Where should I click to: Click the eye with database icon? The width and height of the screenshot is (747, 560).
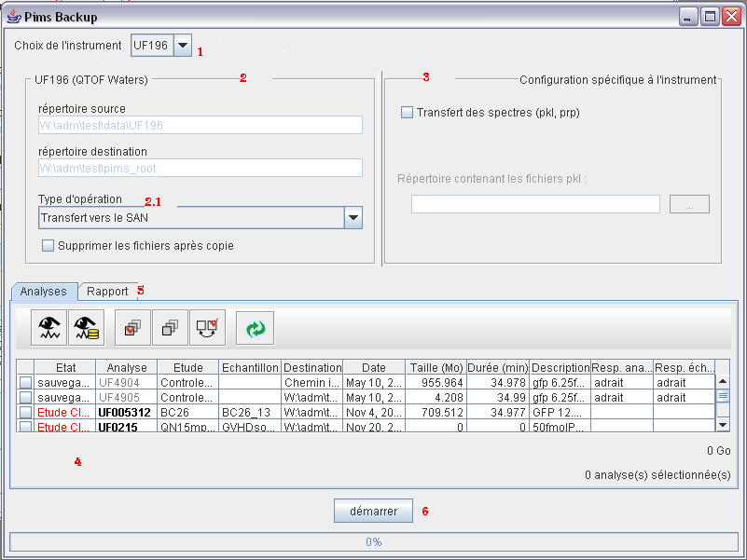(86, 329)
